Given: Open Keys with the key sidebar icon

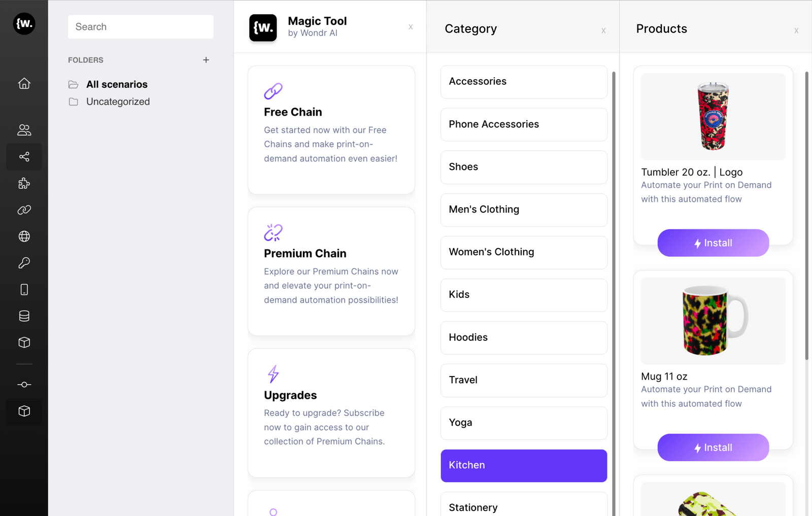Looking at the screenshot, I should 24,262.
